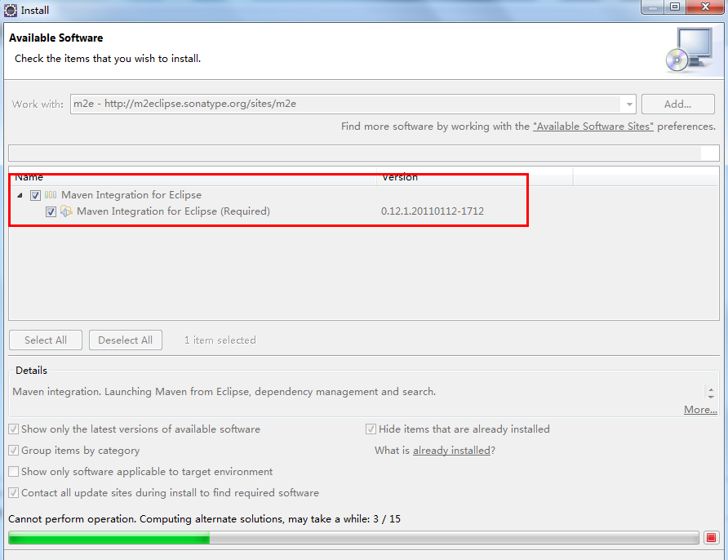728x560 pixels.
Task: Select the version 0.12.1.20110112-1712 cell
Action: (x=433, y=211)
